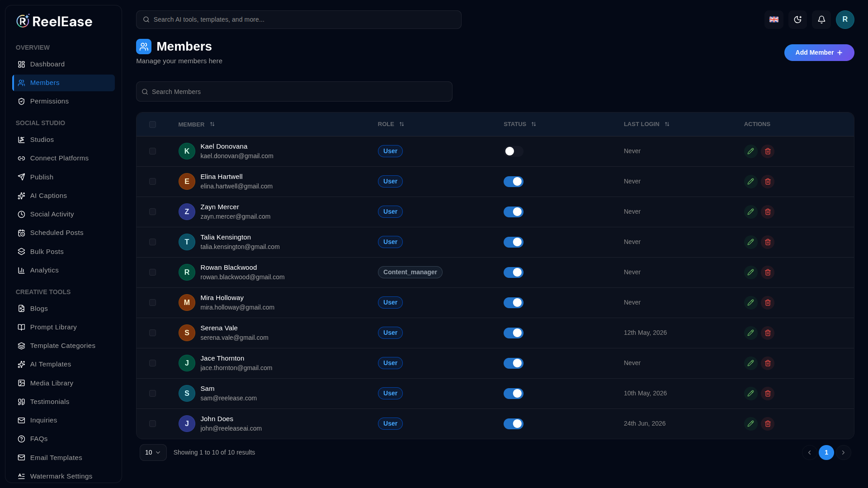Delete Elina Hartwell via the trash icon
The image size is (868, 488).
[768, 182]
